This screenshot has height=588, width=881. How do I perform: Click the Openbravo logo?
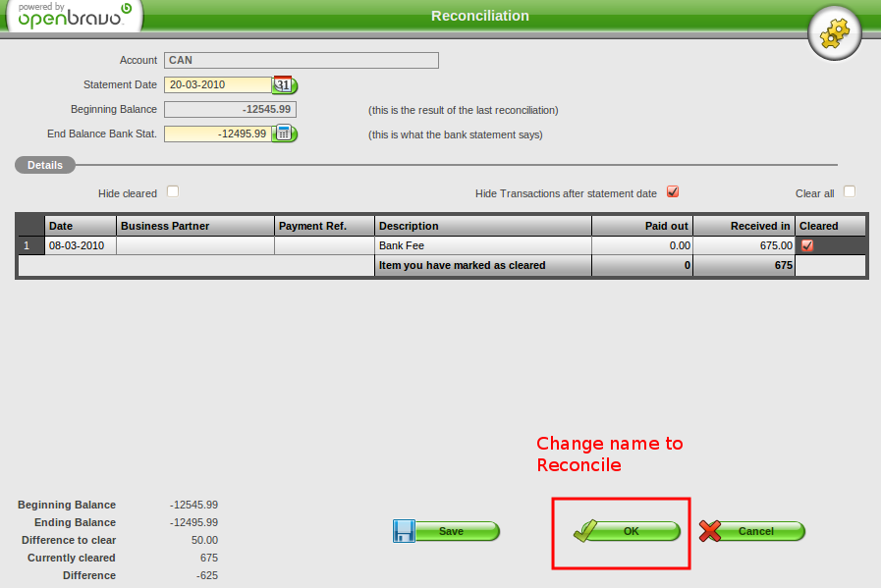coord(71,17)
